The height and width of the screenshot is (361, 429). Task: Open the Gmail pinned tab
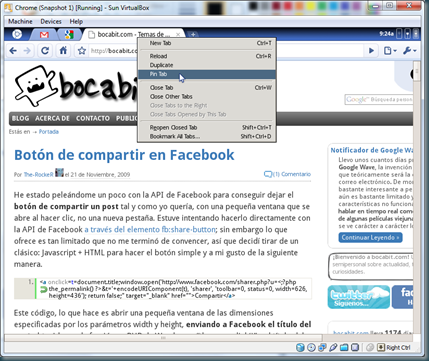point(44,34)
